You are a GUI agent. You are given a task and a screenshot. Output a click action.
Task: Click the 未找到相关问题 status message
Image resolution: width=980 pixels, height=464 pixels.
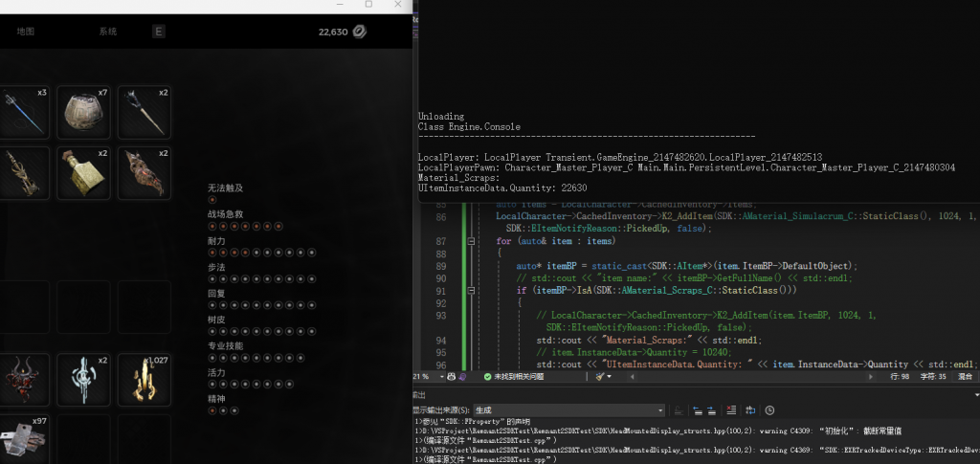point(519,377)
